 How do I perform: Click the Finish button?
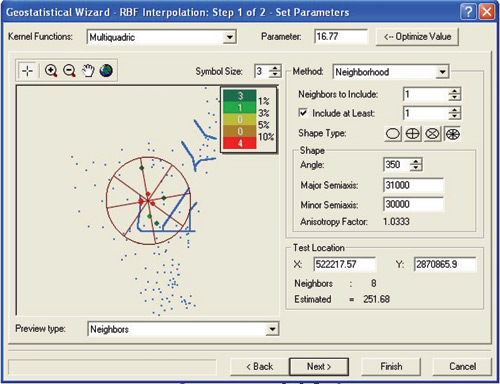(x=391, y=367)
